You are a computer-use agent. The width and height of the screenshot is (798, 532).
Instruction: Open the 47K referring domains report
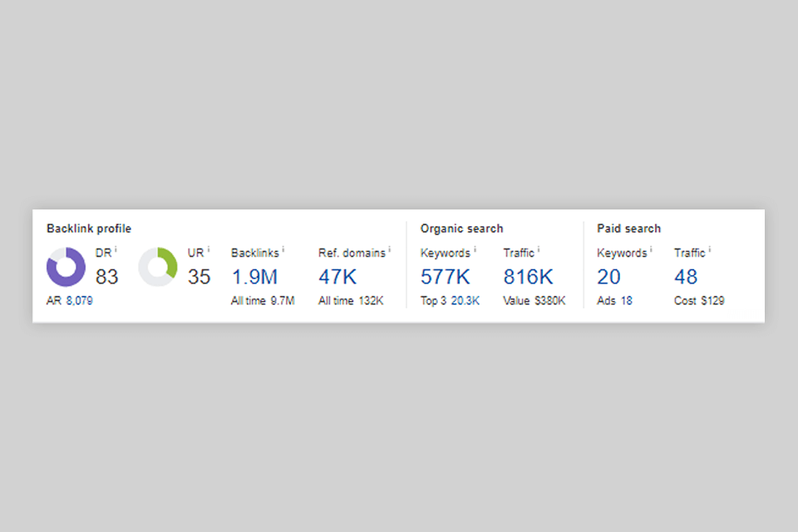337,277
